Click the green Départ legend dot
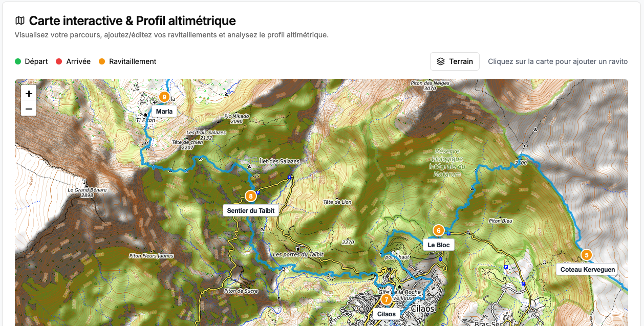 tap(18, 61)
